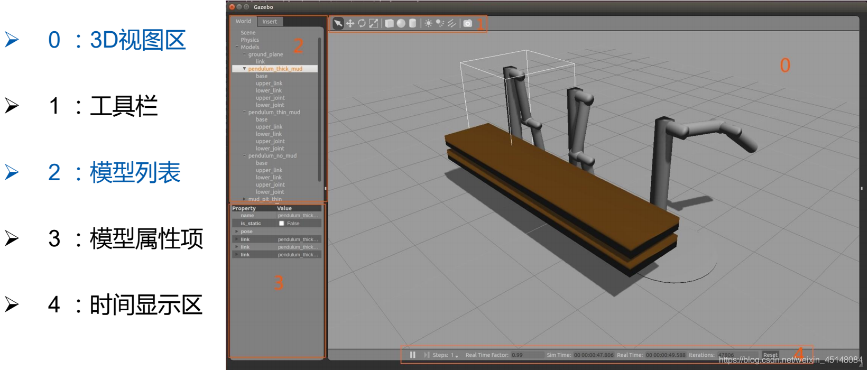Switch to the Insert tab

point(270,22)
